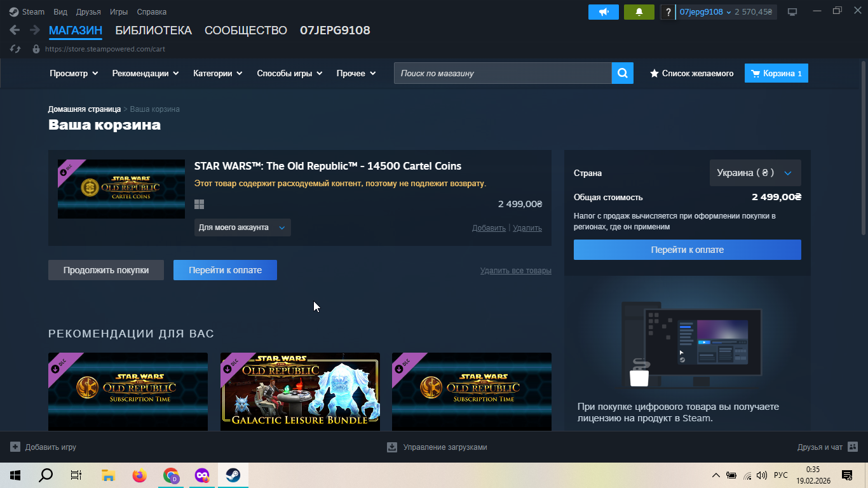Expand the Рекомендации dropdown menu
This screenshot has height=488, width=868.
[x=146, y=73]
